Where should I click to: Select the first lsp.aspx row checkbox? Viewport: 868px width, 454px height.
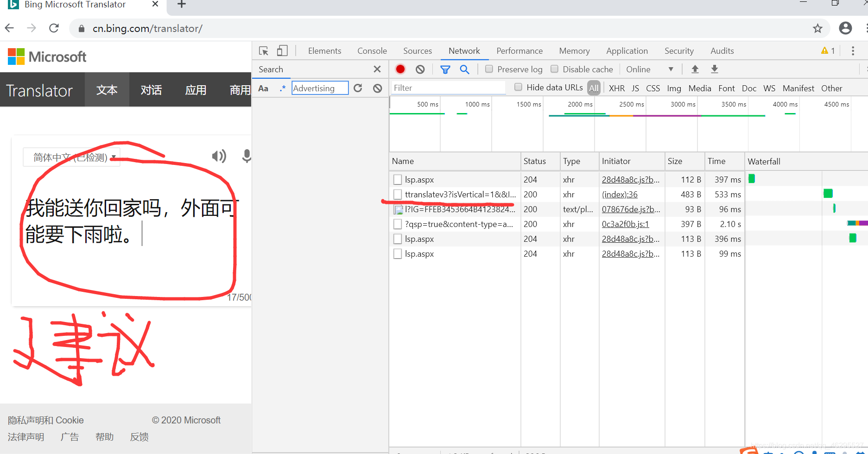coord(397,179)
